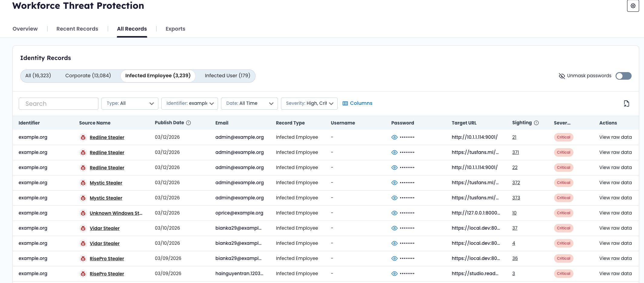Open the Type: All dropdown
644x283 pixels.
point(130,103)
